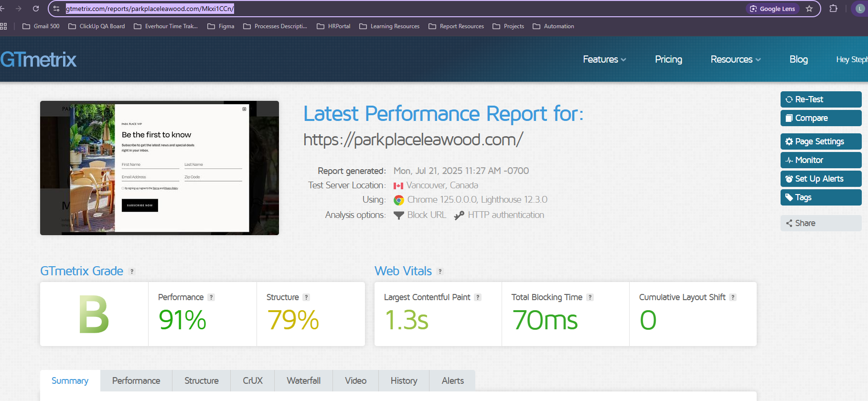Click the Block URL filter icon
The width and height of the screenshot is (868, 401).
(399, 216)
